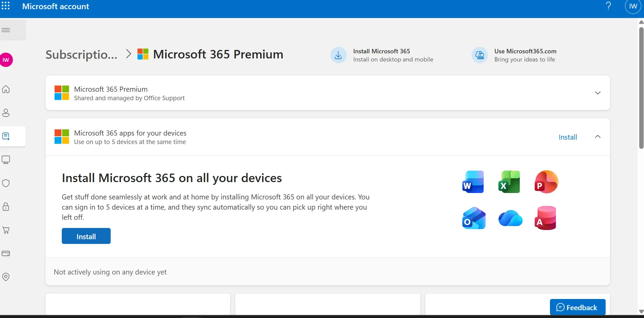
Task: Open Privacy lock icon in sidebar
Action: [x=6, y=207]
